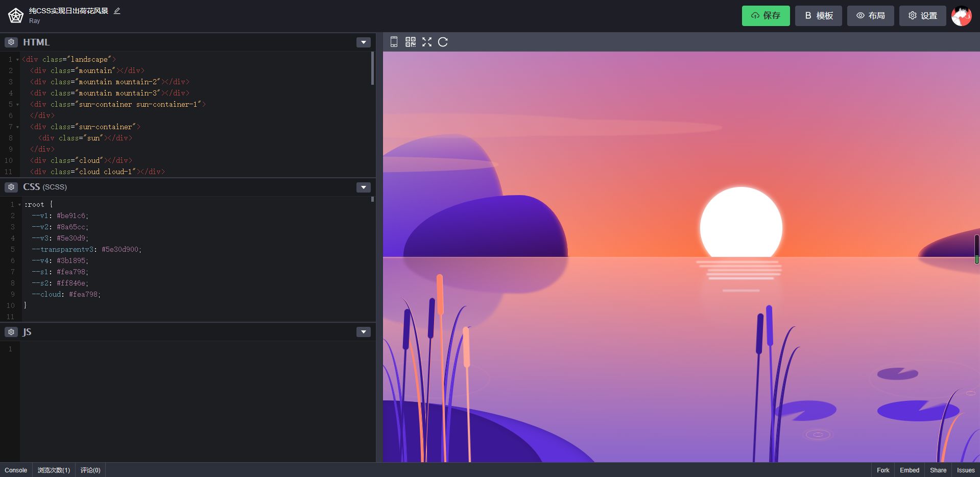Switch to the 评论(0) tab
The image size is (980, 477).
pyautogui.click(x=90, y=470)
